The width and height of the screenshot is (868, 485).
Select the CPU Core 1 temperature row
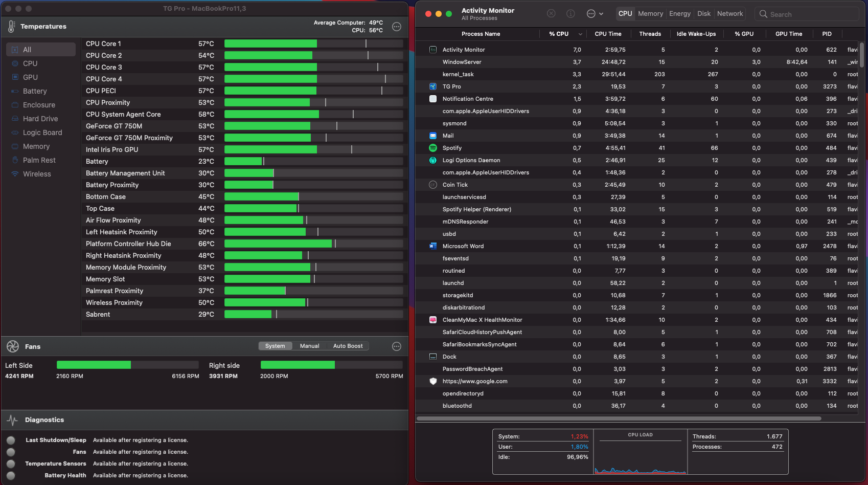click(244, 43)
